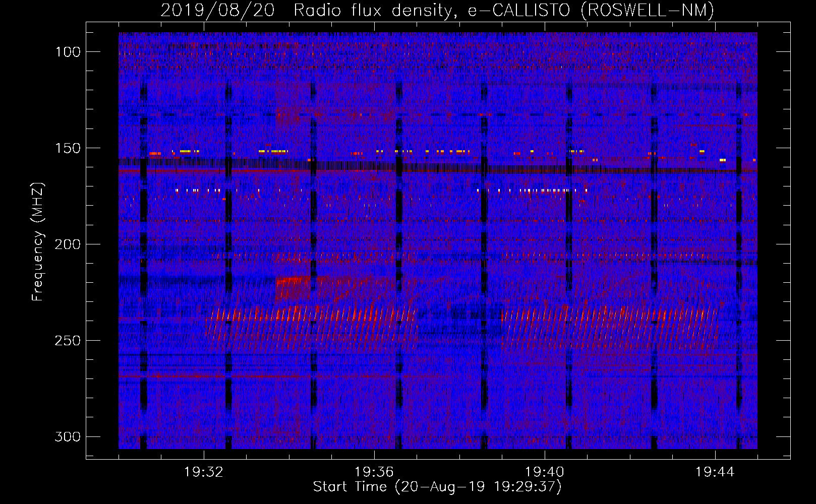Select the 300 frequency axis label
816x504 pixels.
68,436
